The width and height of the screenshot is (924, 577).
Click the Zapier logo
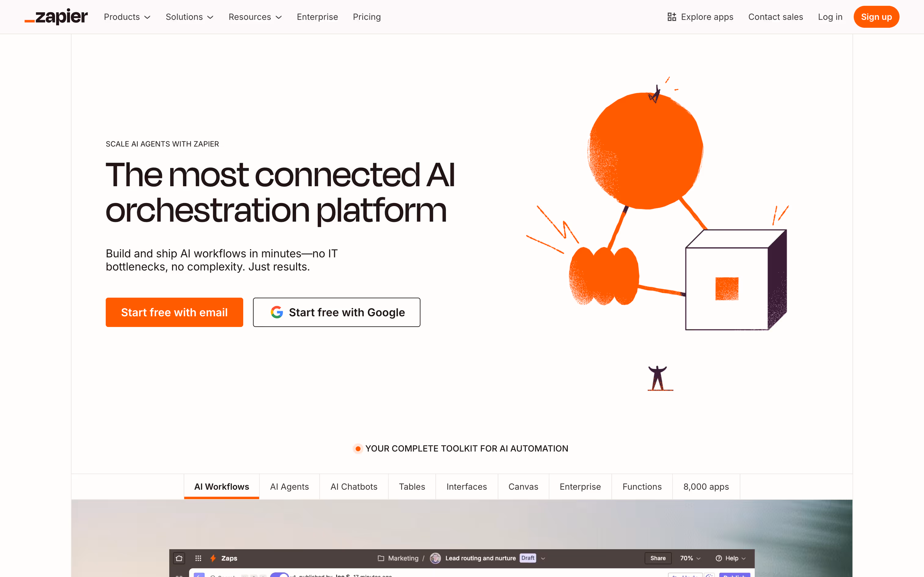tap(56, 17)
